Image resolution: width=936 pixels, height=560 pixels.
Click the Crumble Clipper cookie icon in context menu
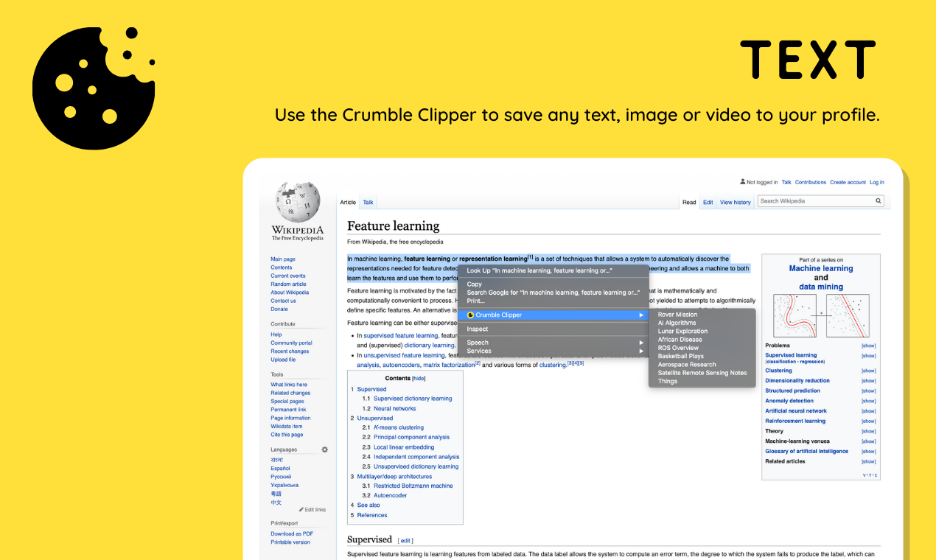(x=469, y=315)
